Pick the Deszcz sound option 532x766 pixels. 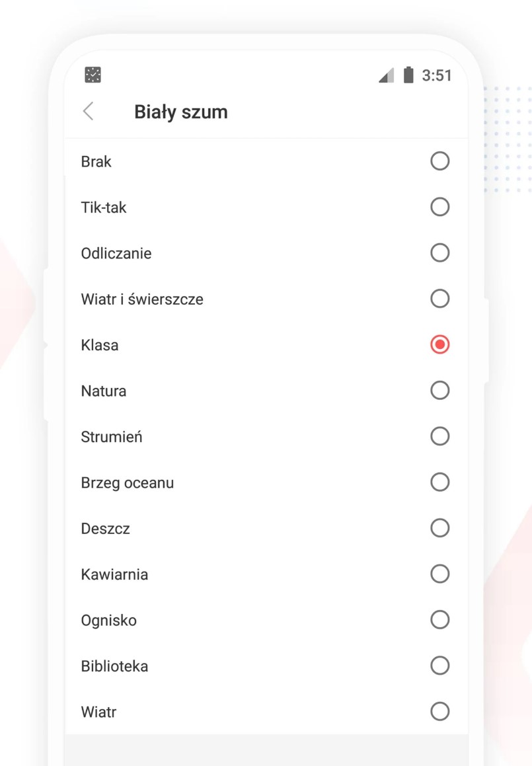tap(266, 529)
